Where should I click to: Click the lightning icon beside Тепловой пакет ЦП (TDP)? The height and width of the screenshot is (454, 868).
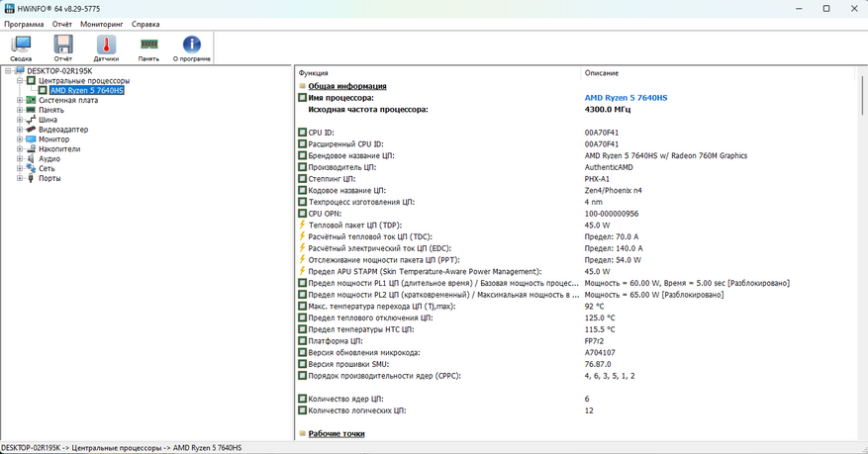pos(302,225)
